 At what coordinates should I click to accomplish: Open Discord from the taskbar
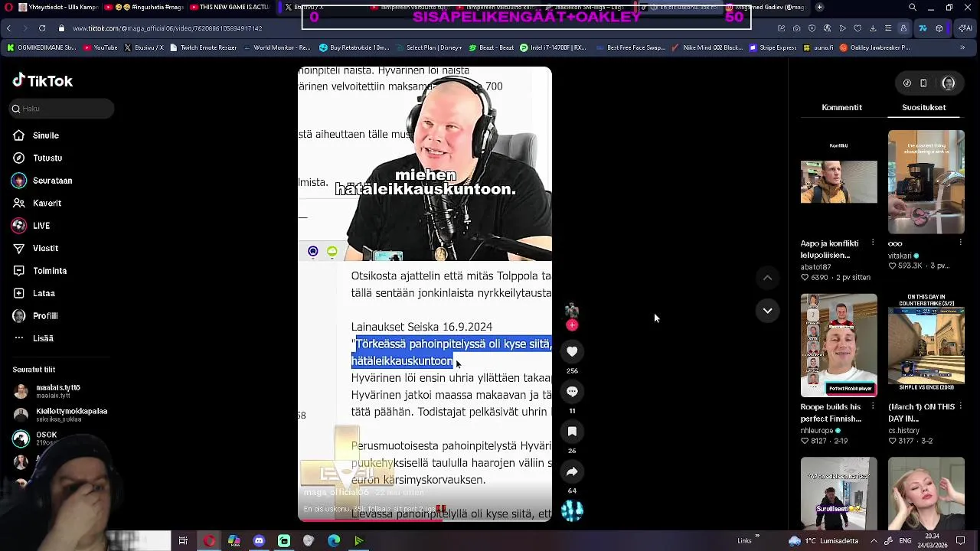click(x=259, y=541)
